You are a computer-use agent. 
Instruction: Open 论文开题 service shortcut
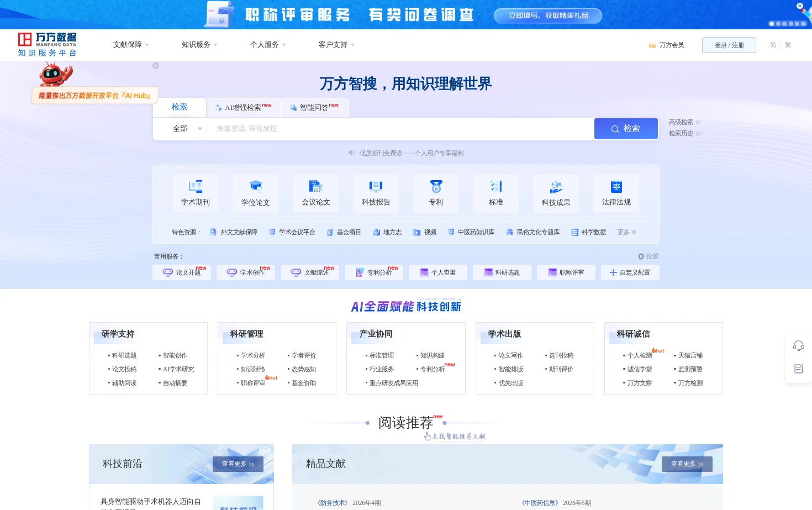182,272
